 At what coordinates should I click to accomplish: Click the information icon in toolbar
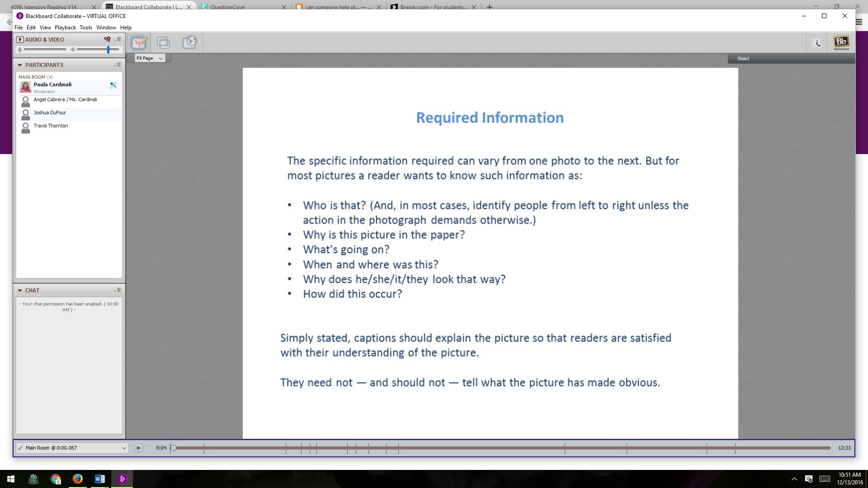816,43
